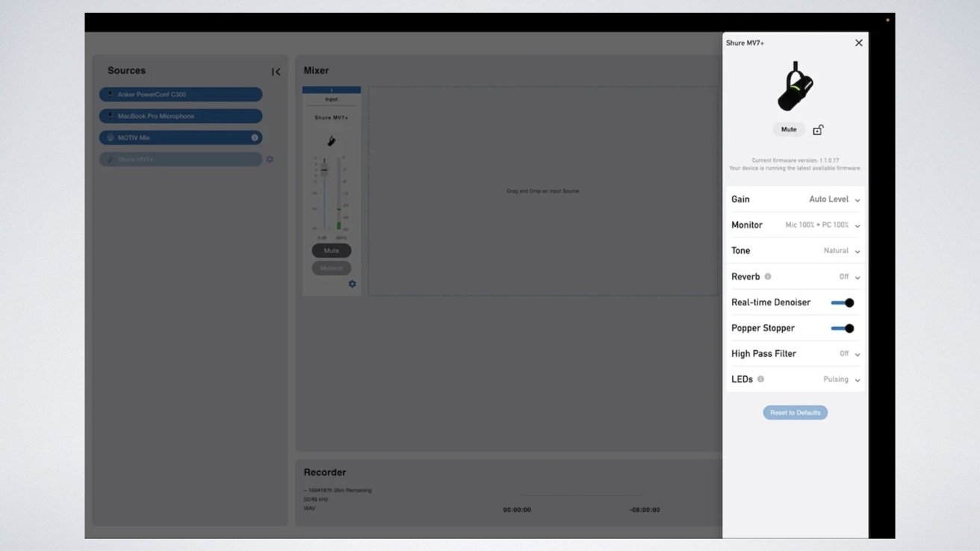Click the Reset to Defaults button

(x=796, y=413)
